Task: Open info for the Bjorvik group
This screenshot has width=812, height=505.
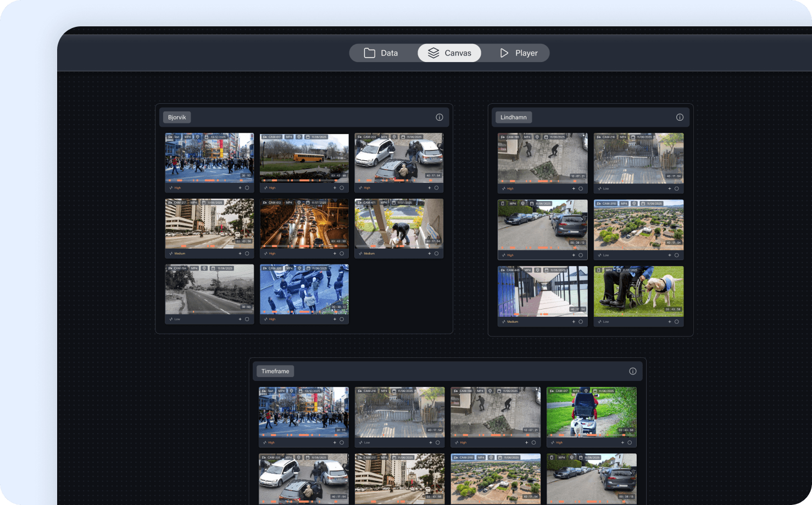Action: coord(440,117)
